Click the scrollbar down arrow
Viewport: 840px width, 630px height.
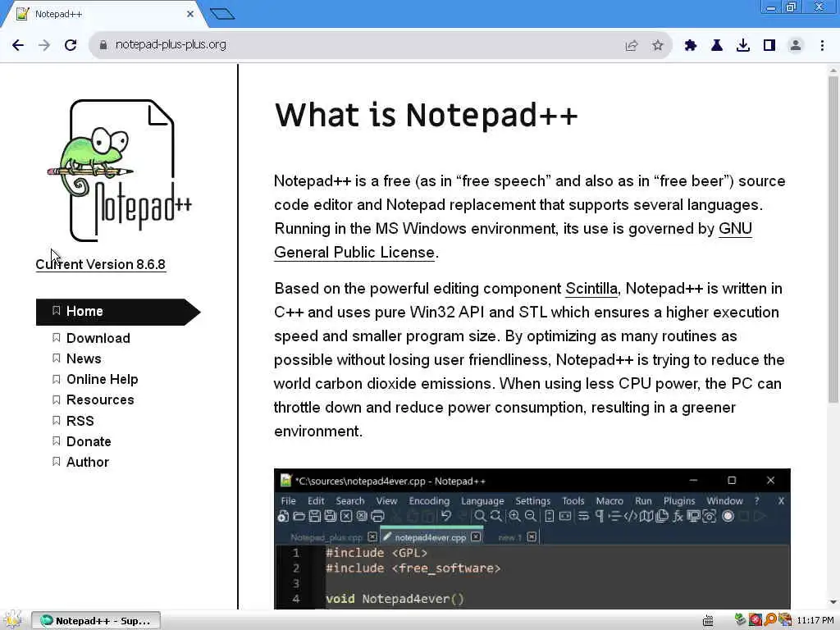tap(833, 603)
